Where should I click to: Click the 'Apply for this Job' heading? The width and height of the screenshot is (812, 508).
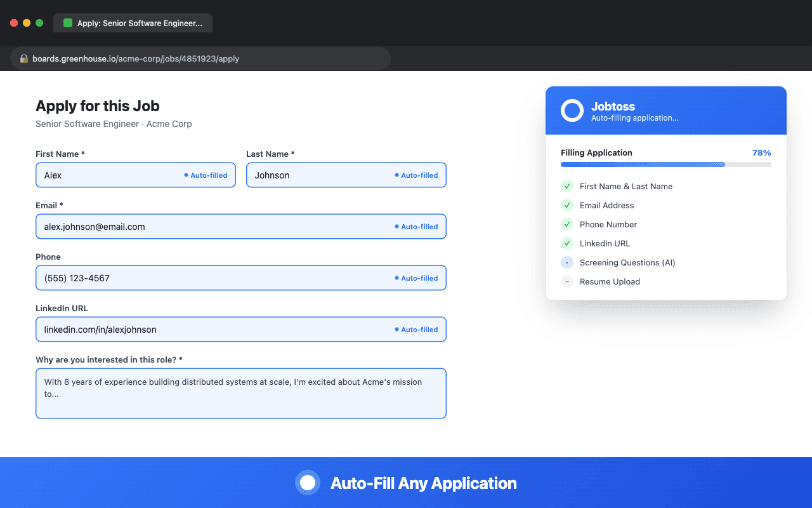[x=98, y=106]
